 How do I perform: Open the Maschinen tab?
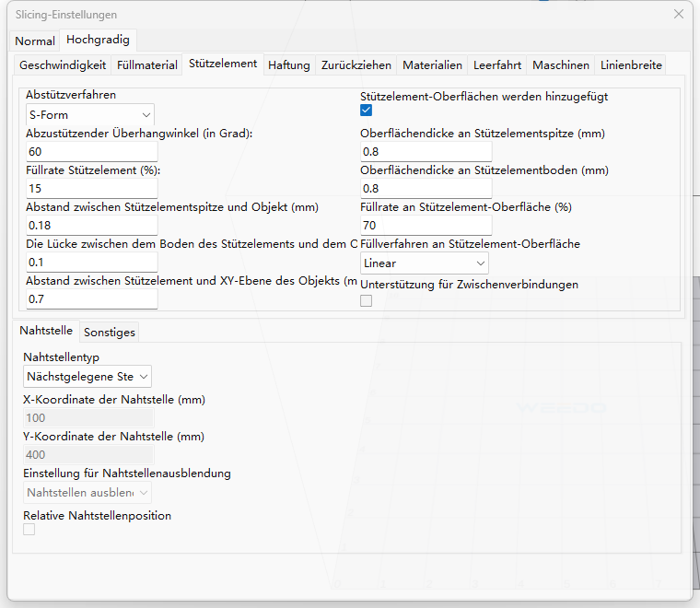tap(561, 65)
